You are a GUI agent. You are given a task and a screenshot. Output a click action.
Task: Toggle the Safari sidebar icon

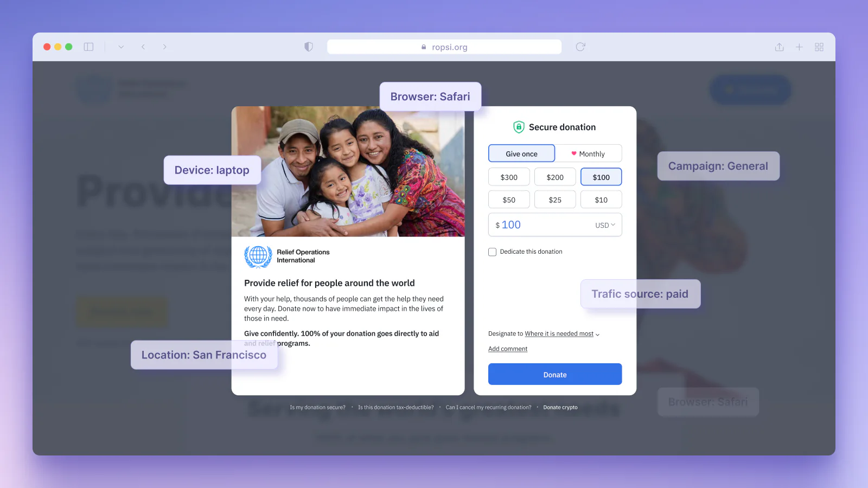tap(88, 47)
